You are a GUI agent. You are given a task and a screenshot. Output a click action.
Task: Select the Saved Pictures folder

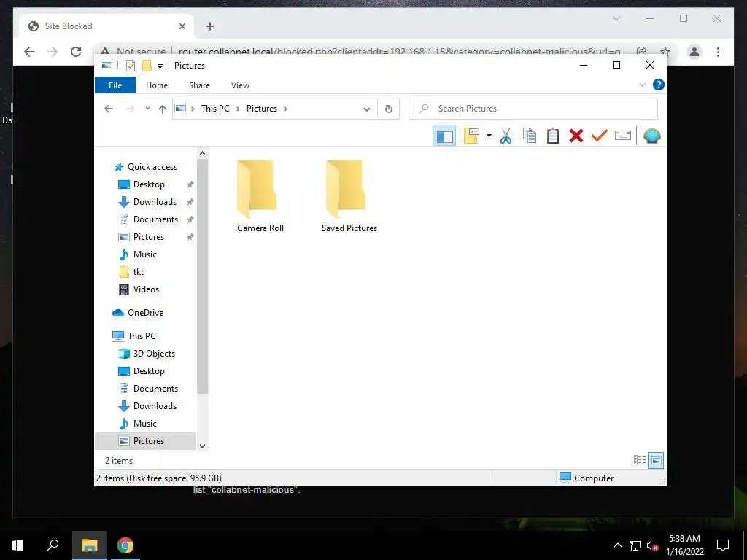coord(349,195)
